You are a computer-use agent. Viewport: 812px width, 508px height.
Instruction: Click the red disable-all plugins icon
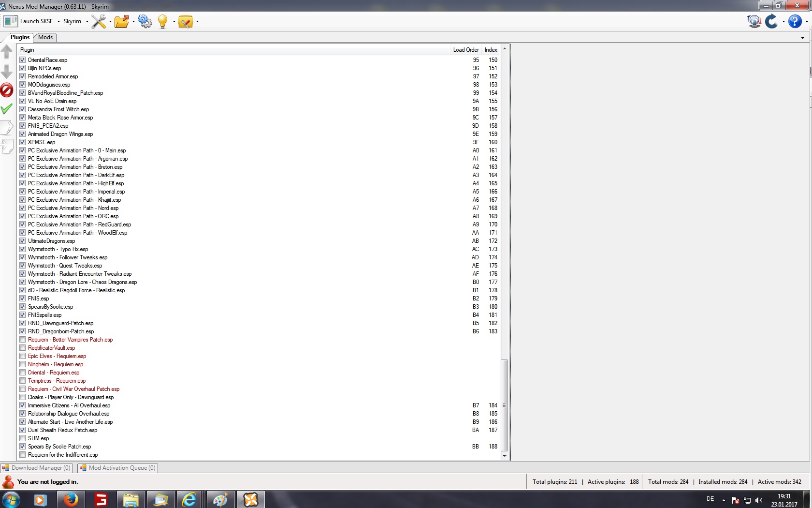[x=7, y=90]
